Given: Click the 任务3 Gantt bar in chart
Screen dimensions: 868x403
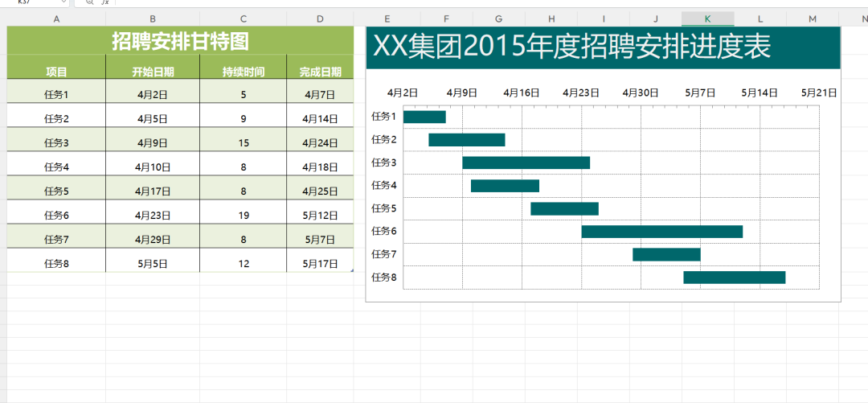Looking at the screenshot, I should coord(526,162).
